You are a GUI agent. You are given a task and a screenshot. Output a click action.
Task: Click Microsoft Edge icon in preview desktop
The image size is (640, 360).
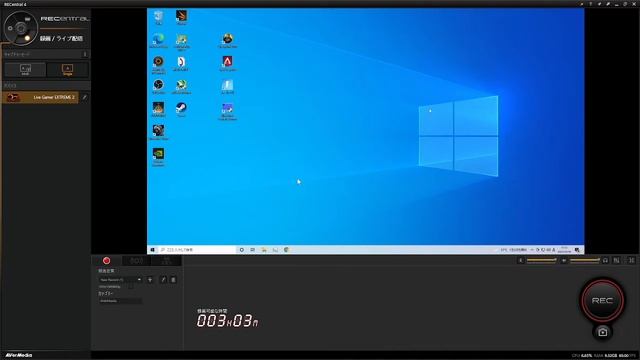tap(158, 40)
